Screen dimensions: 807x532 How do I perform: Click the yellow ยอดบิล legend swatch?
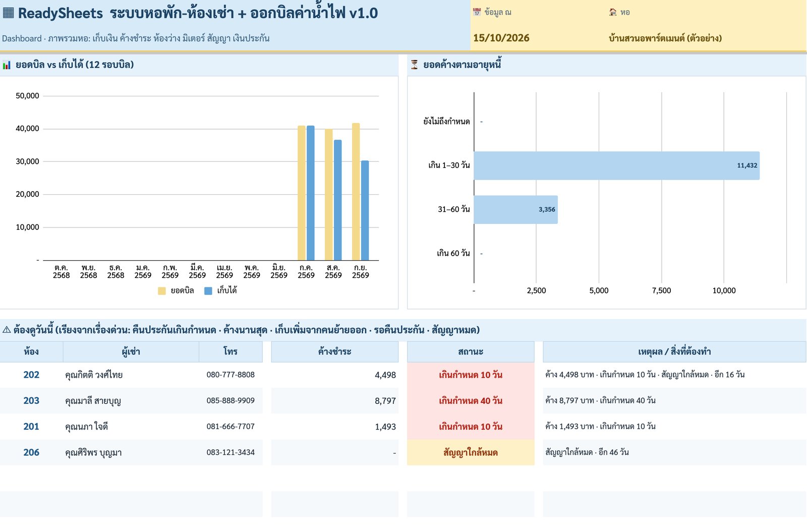click(162, 290)
